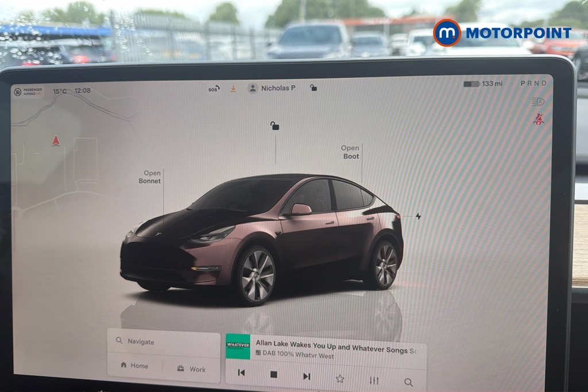
Task: Tap the media search magnifier icon
Action: tap(408, 382)
